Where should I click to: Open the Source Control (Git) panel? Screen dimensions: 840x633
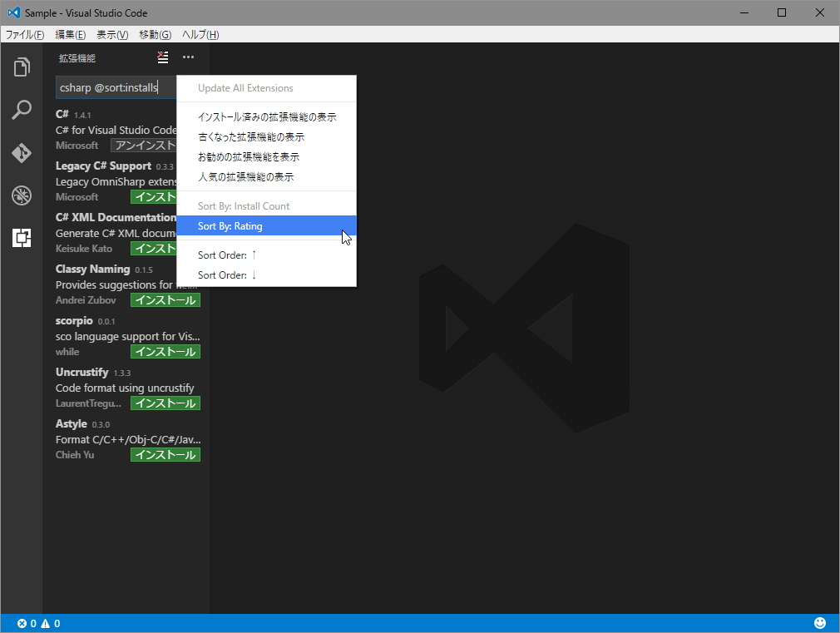pyautogui.click(x=22, y=153)
